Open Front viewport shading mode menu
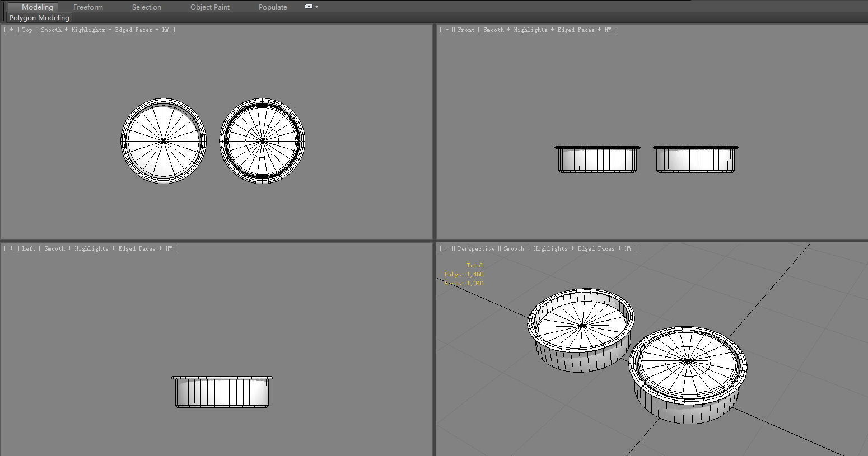The image size is (868, 456). click(547, 30)
